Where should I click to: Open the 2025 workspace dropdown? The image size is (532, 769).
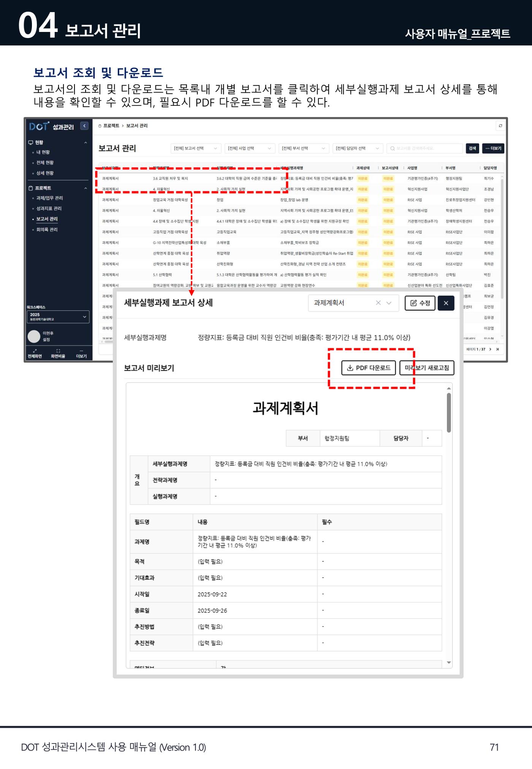58,317
